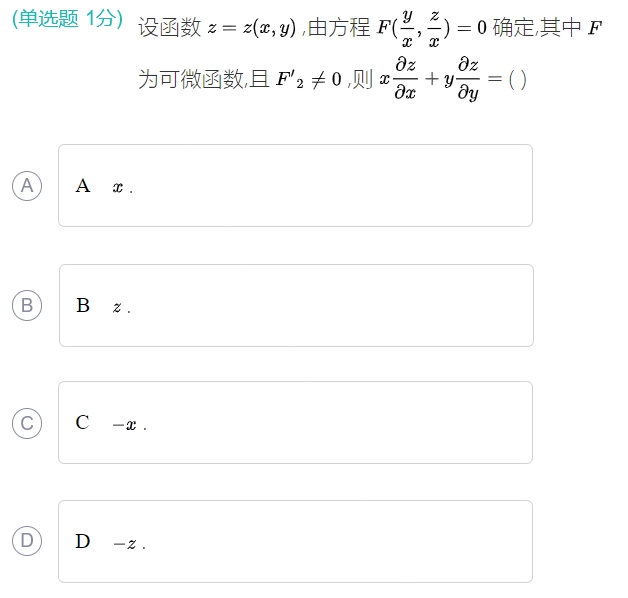Select the circled A radio button
The width and height of the screenshot is (628, 598).
[27, 186]
